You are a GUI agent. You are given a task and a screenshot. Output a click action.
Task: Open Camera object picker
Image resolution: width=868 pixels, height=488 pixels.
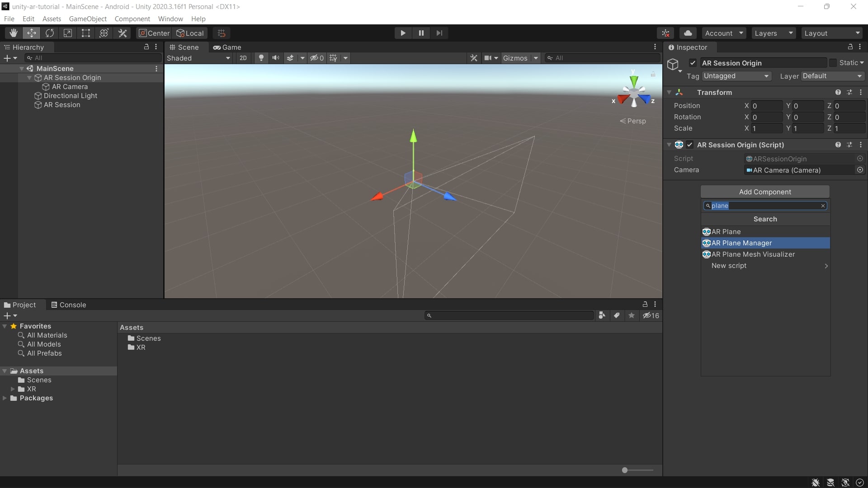coord(860,170)
